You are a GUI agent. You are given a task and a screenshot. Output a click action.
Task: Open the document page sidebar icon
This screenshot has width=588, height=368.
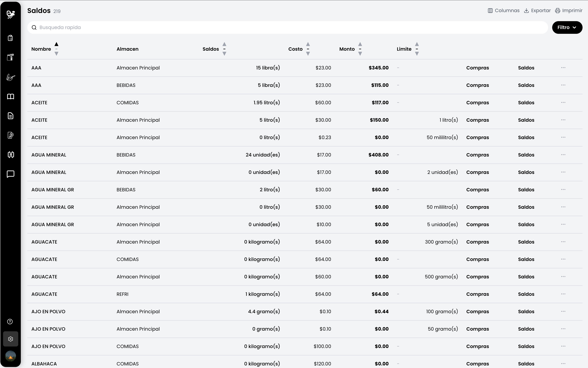pyautogui.click(x=10, y=116)
